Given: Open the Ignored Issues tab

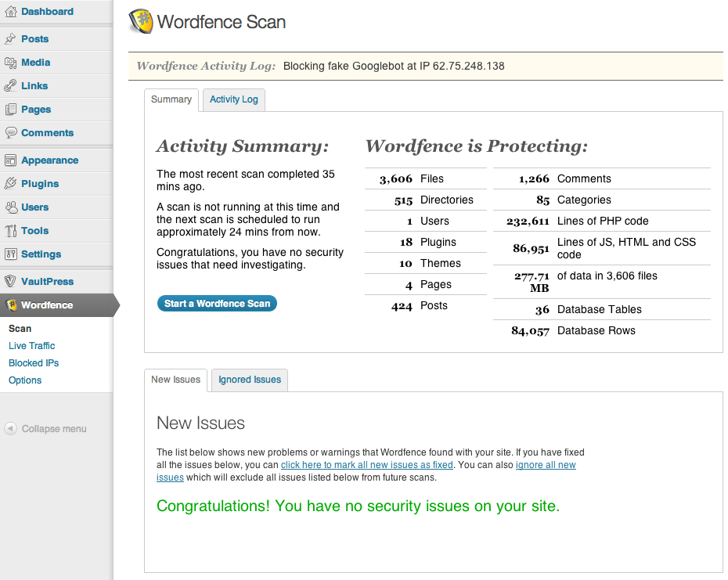Looking at the screenshot, I should tap(250, 380).
